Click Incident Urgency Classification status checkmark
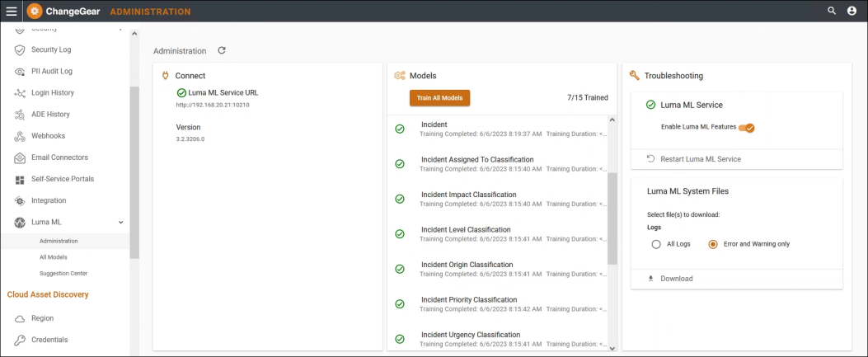 tap(400, 339)
